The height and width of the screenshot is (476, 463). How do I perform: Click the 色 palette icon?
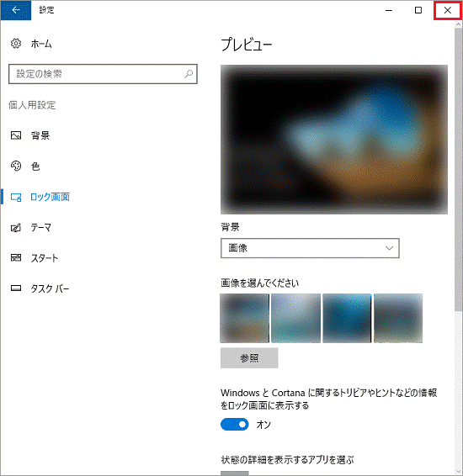(x=16, y=166)
